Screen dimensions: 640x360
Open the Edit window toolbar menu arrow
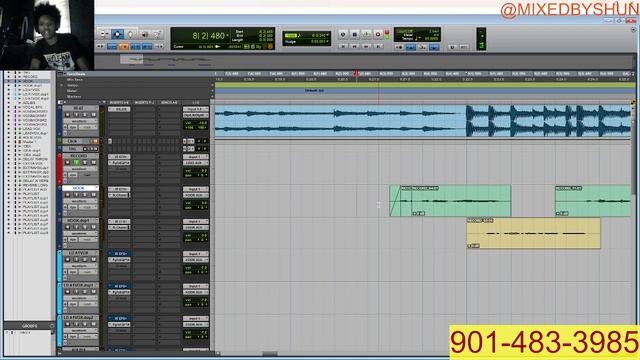633,30
